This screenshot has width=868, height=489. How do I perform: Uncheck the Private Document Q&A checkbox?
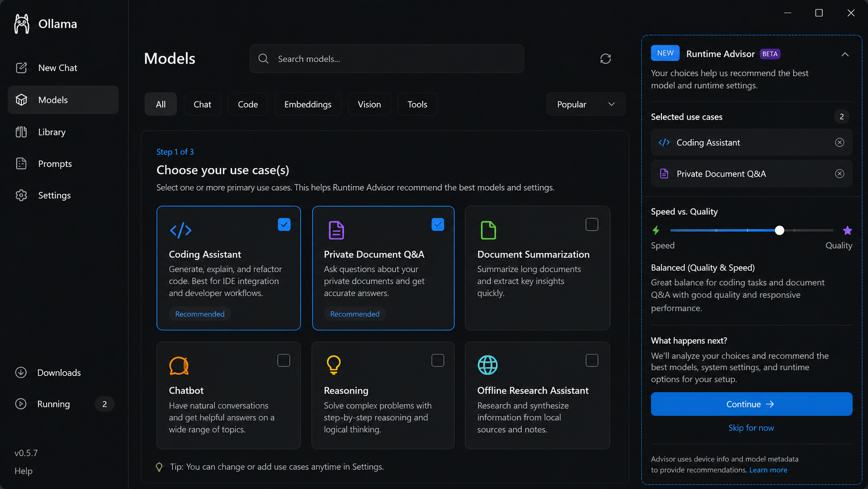coord(438,224)
